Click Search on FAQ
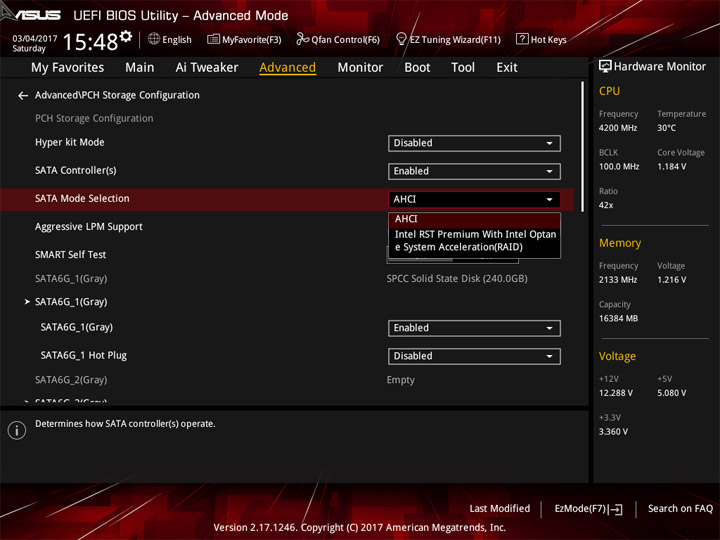 [681, 509]
